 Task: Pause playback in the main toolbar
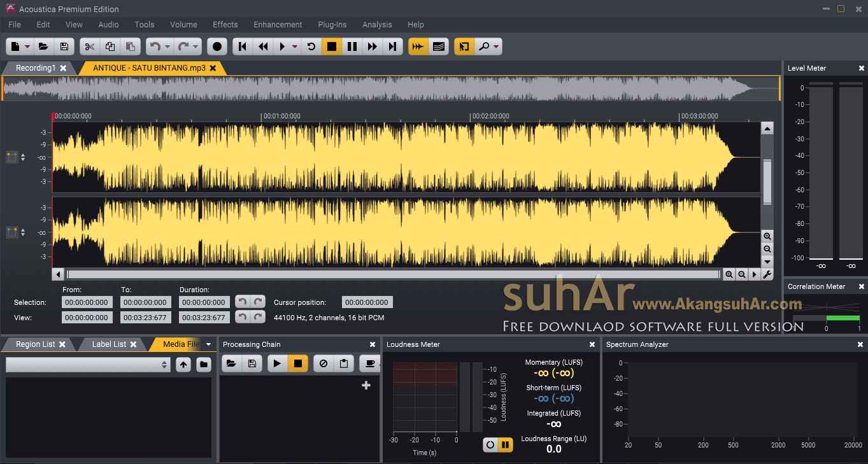pos(352,46)
